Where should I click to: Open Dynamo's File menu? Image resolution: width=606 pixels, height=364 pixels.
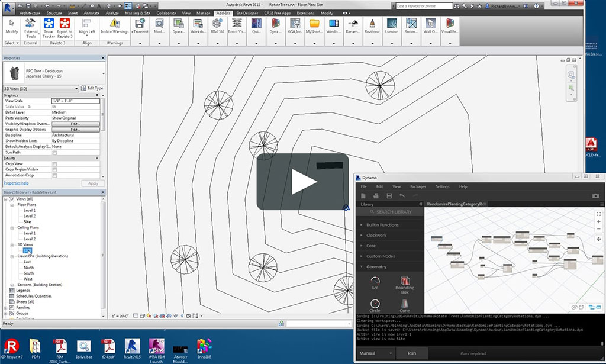[x=363, y=186]
